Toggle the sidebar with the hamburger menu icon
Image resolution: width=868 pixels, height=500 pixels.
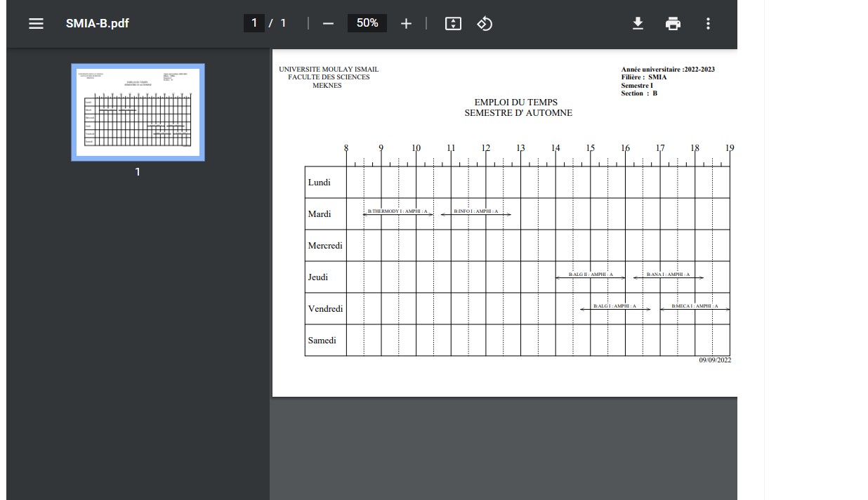(x=36, y=23)
